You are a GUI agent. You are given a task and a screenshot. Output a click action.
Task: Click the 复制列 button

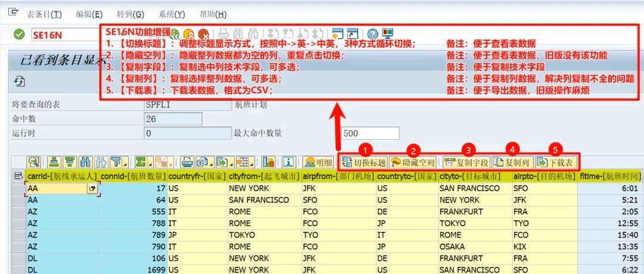click(513, 162)
